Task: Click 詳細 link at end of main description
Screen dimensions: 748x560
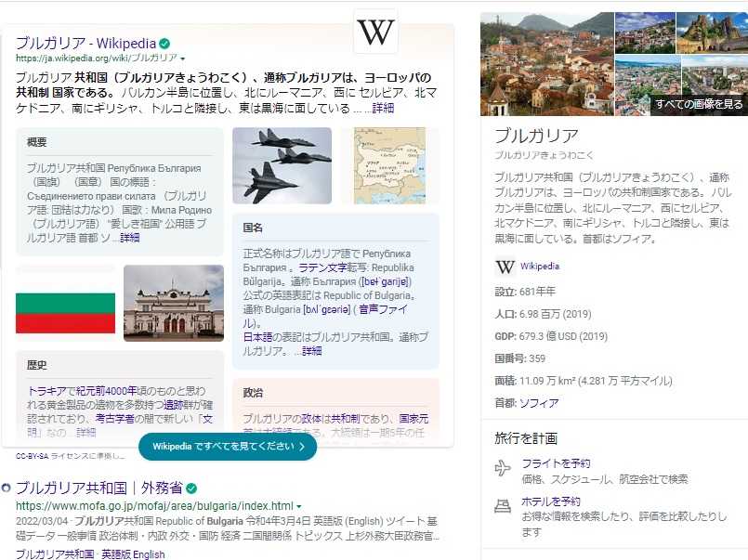Action: click(x=383, y=108)
